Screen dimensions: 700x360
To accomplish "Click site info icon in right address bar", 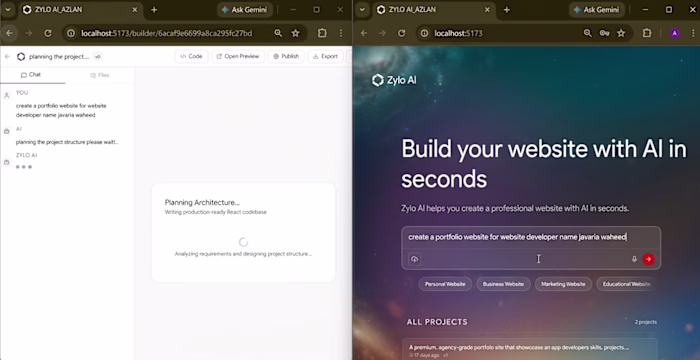I will tap(425, 33).
